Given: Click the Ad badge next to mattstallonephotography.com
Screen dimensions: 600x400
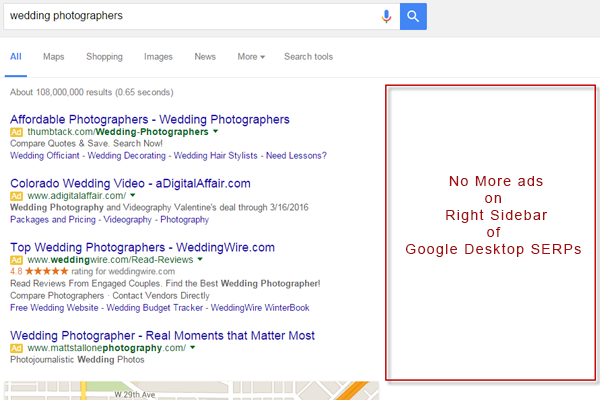Looking at the screenshot, I should (x=16, y=348).
